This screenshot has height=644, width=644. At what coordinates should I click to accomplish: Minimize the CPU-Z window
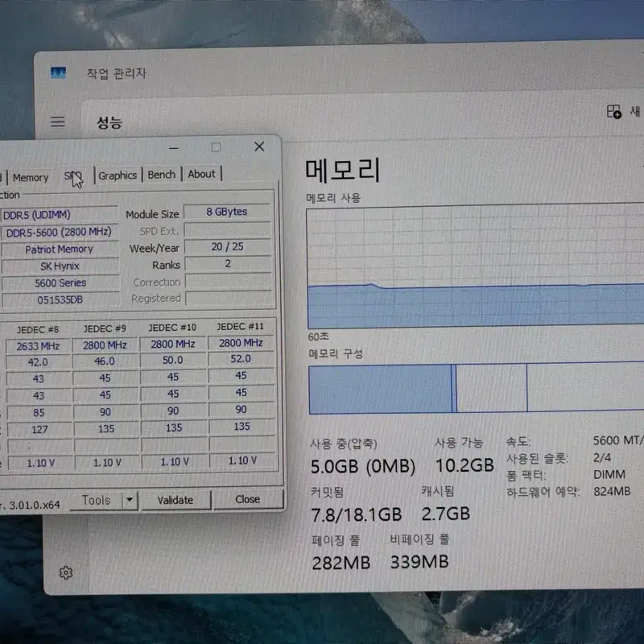[x=174, y=148]
